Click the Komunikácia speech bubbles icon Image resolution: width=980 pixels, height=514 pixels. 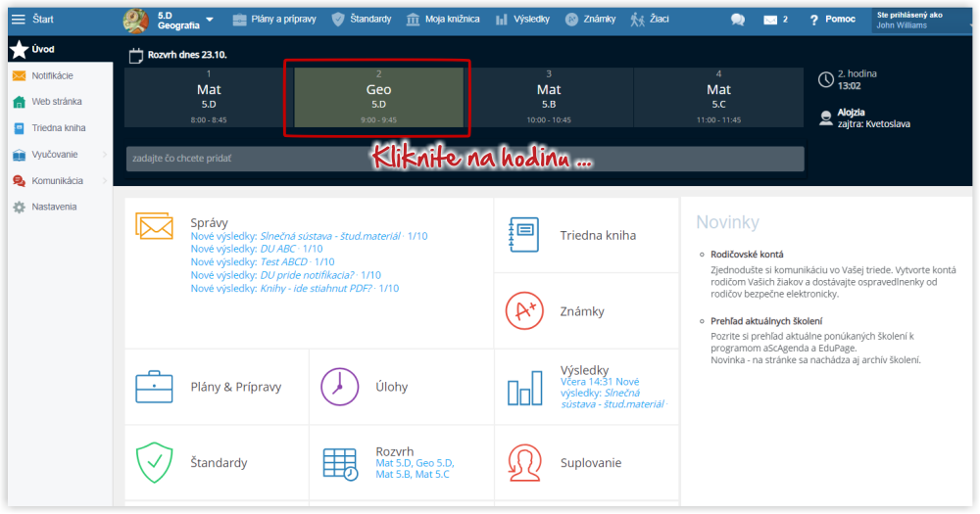[20, 180]
